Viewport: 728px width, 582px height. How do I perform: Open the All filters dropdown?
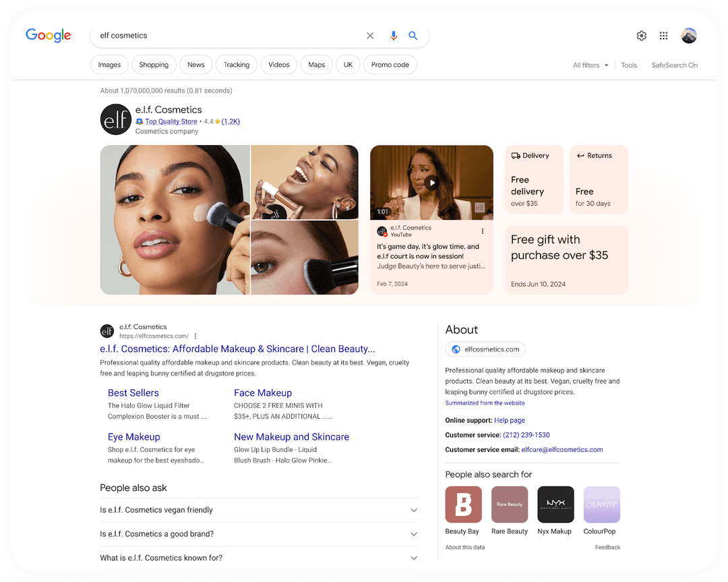590,65
